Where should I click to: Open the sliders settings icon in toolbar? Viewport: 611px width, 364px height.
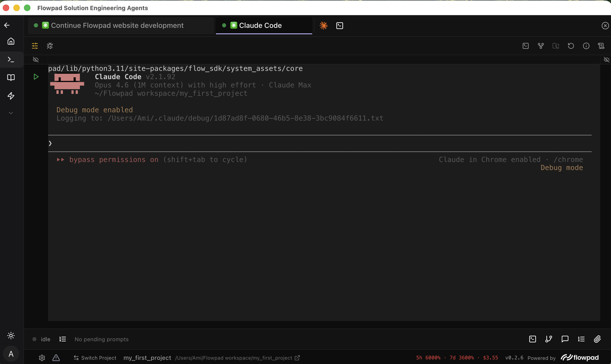35,46
